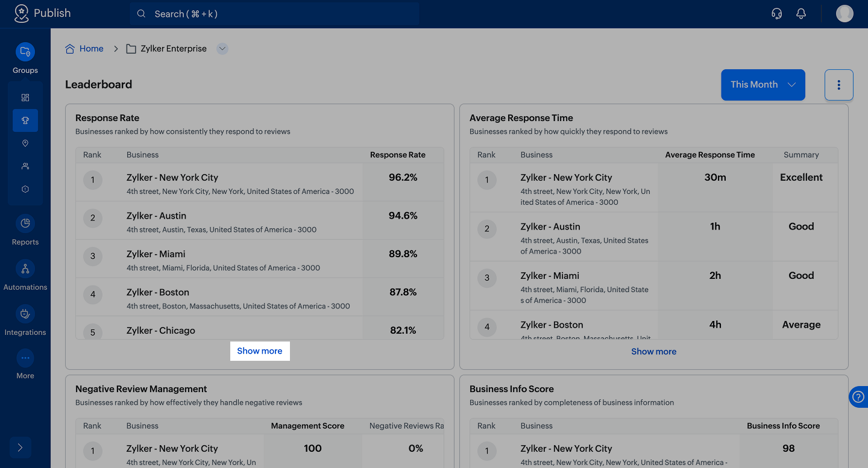This screenshot has width=868, height=468.
Task: Open the Automations section
Action: [25, 269]
